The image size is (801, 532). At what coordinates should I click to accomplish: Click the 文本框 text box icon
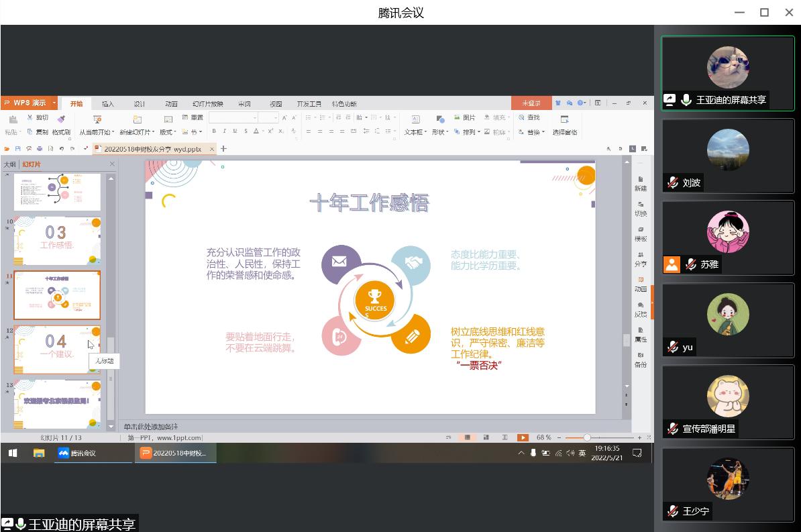pyautogui.click(x=415, y=119)
